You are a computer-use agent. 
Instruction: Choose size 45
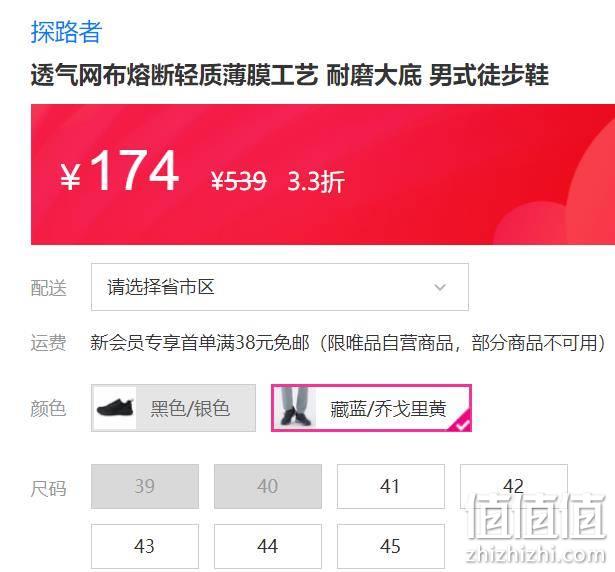(x=391, y=546)
